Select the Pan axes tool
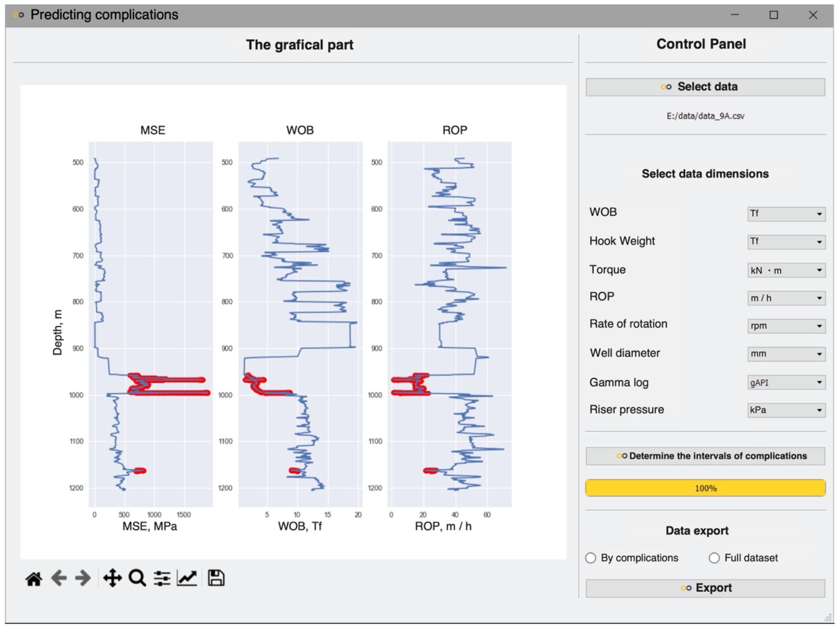840x630 pixels. point(112,579)
